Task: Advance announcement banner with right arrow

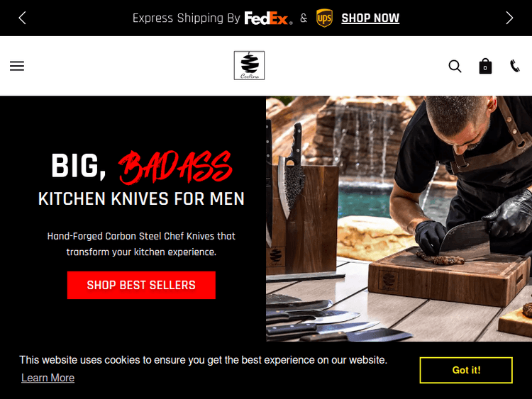Action: 509,18
